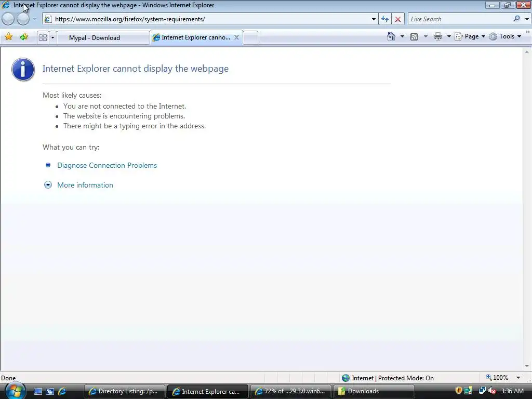Click the More information link text

85,185
